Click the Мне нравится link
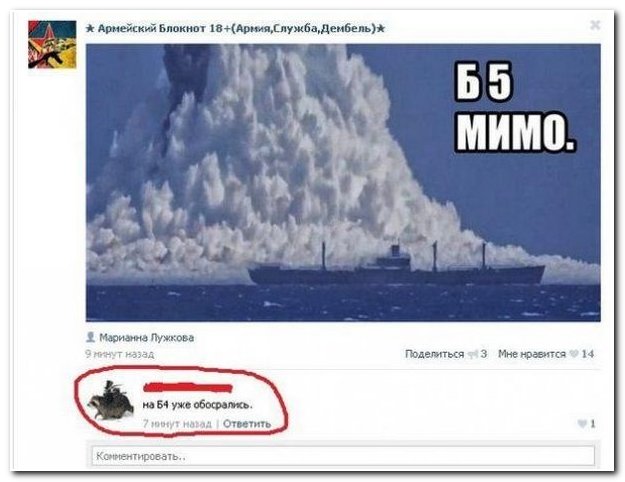The width and height of the screenshot is (625, 482). [532, 354]
